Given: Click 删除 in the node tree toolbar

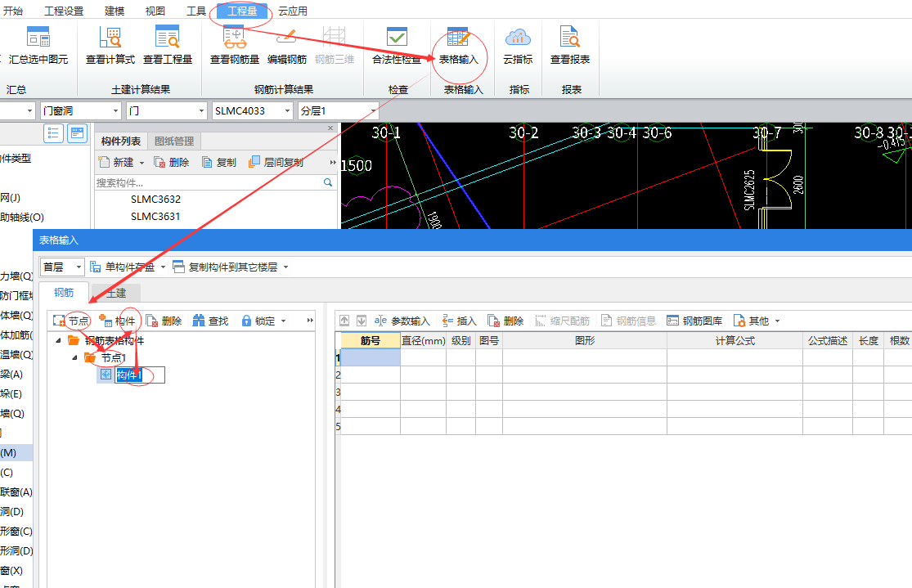Looking at the screenshot, I should (164, 321).
